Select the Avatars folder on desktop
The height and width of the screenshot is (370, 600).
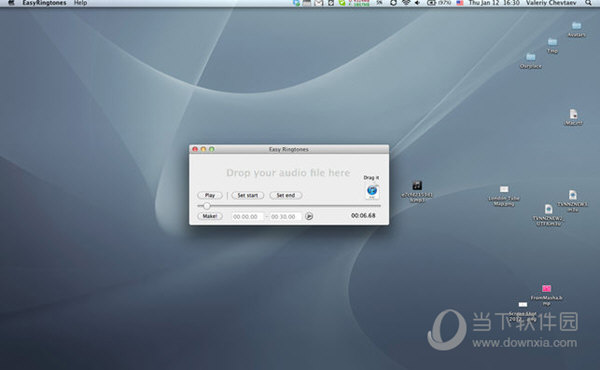576,29
